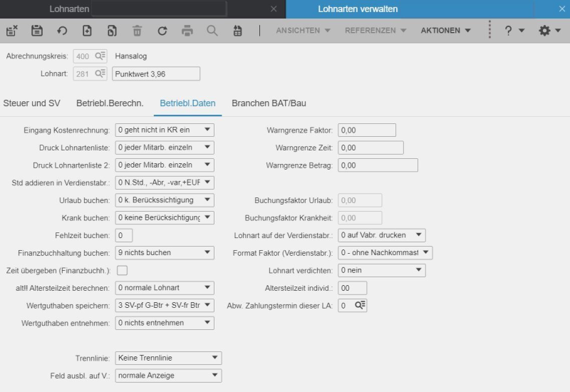Open Wertguthaben speichern dropdown
This screenshot has width=570, height=392.
[x=165, y=305]
